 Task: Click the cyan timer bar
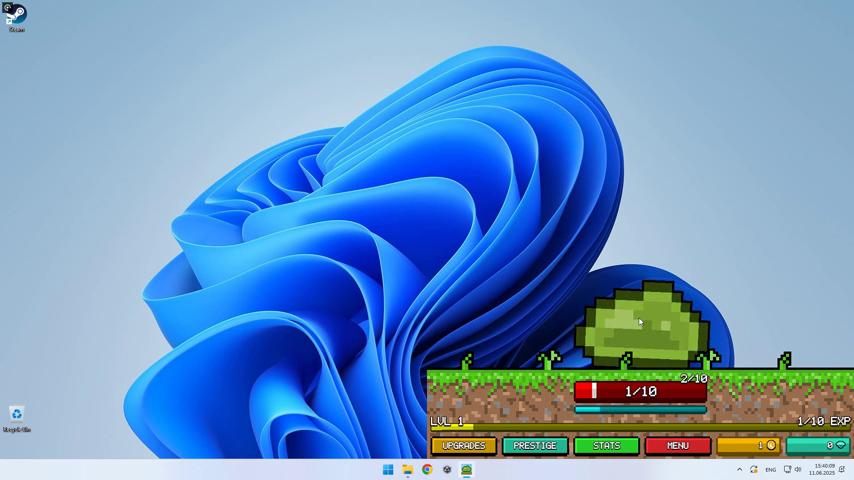pos(640,409)
